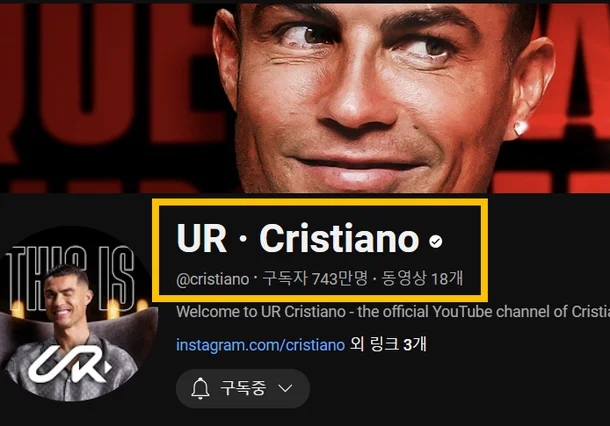Click the yellow highlight frame border
Viewport: 610px width, 426px height.
point(320,203)
